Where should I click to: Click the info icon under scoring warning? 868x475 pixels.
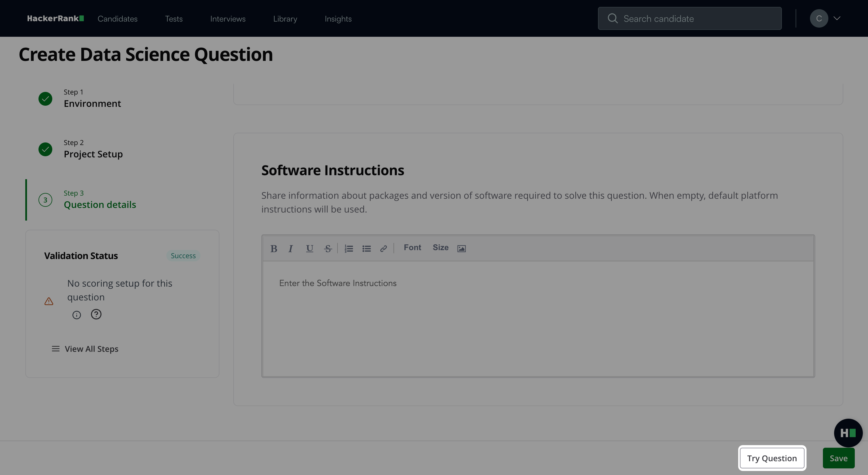pos(76,315)
